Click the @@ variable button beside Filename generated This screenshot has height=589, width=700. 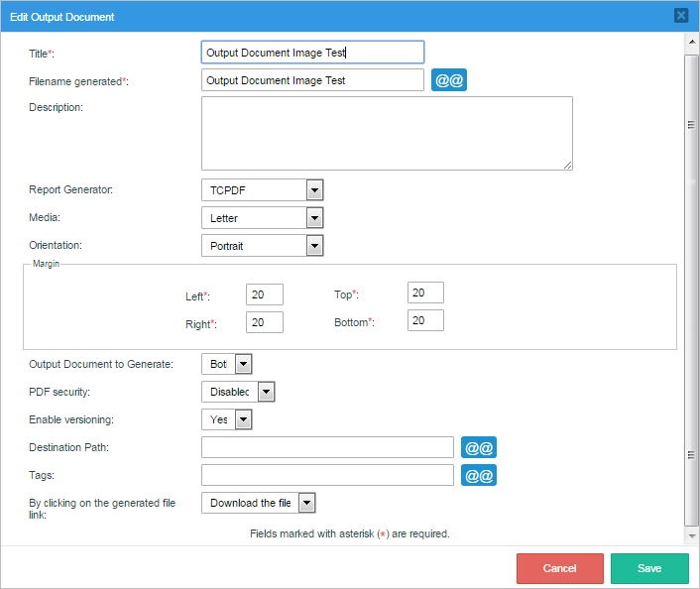coord(449,80)
